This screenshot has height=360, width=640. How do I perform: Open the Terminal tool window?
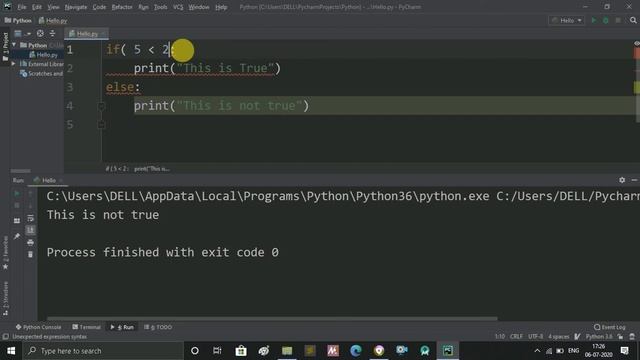click(87, 327)
